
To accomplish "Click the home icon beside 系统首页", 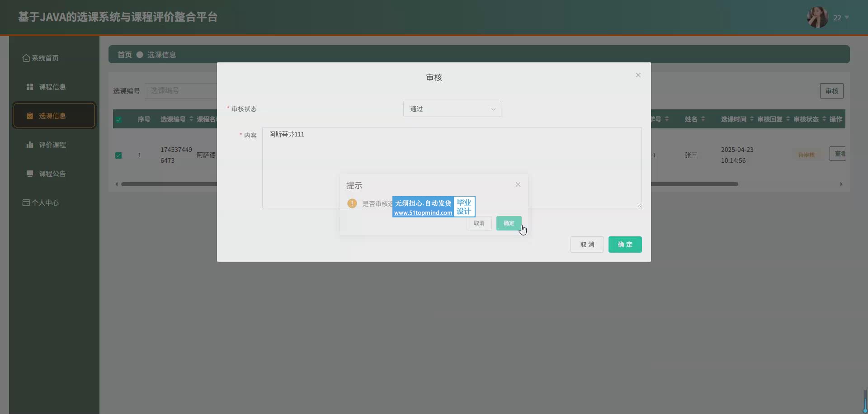I will point(26,58).
